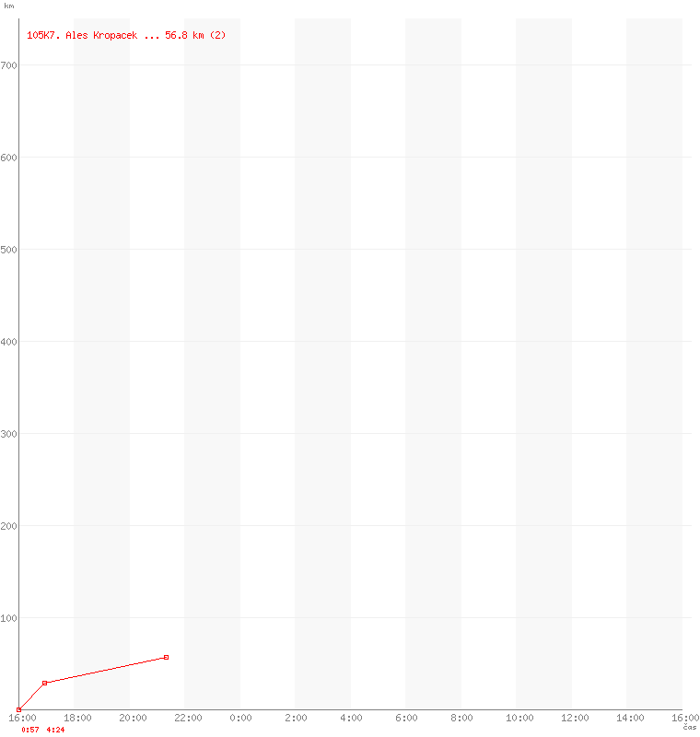Screen dimensions: 700x737
Task: Click the 400 label on the km axis
Action: (x=9, y=342)
